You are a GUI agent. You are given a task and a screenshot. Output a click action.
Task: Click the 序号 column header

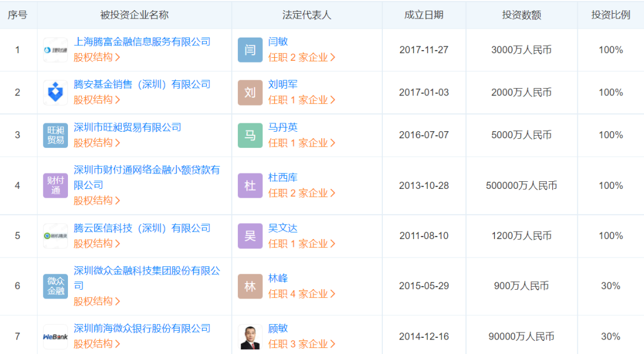[17, 15]
